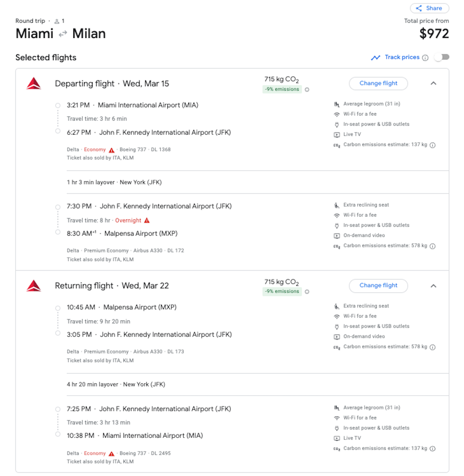Change flight for the departing Mar 15 flight
The width and height of the screenshot is (464, 476).
(x=378, y=83)
